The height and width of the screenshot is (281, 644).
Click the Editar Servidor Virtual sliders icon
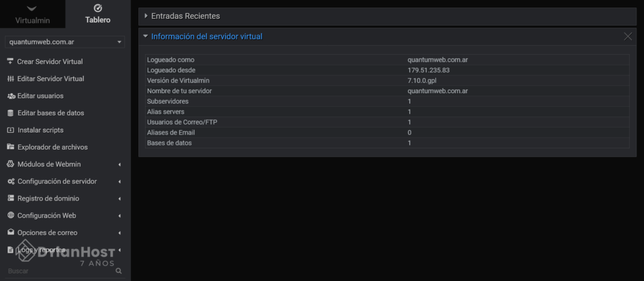point(10,79)
